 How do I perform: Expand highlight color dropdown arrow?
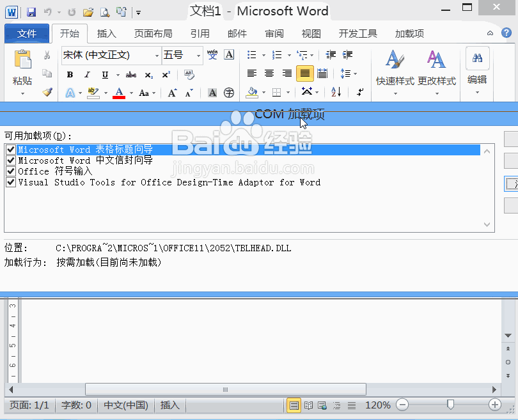point(106,93)
